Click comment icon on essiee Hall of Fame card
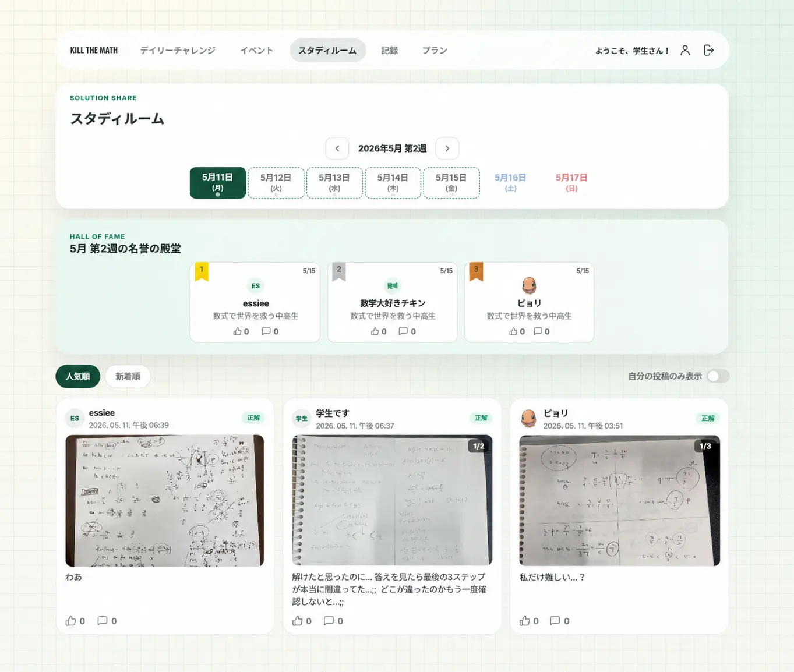794x672 pixels. pos(266,331)
